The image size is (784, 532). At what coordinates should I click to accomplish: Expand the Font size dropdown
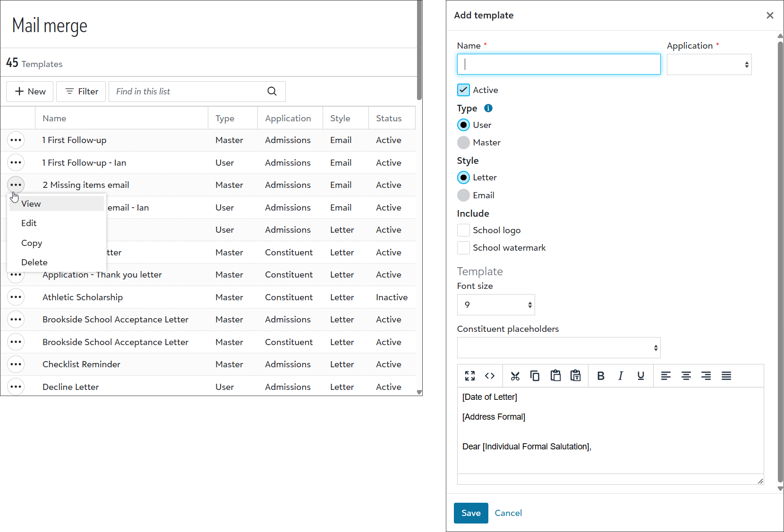495,305
